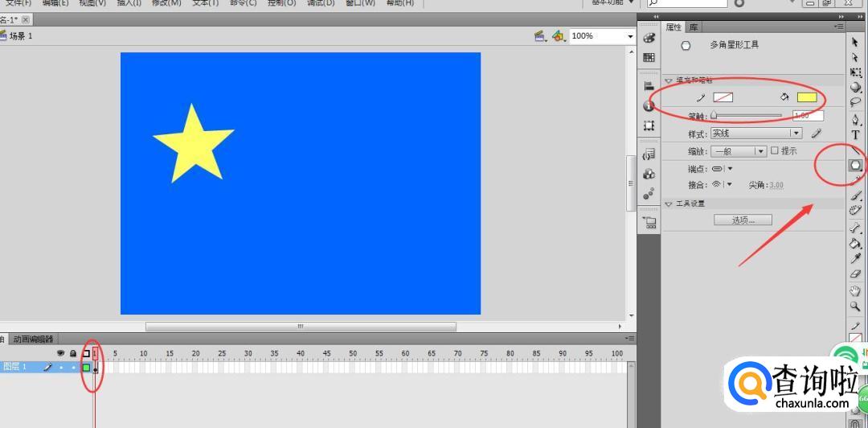Select the black arrow Selection tool
868x428 pixels.
tap(855, 43)
